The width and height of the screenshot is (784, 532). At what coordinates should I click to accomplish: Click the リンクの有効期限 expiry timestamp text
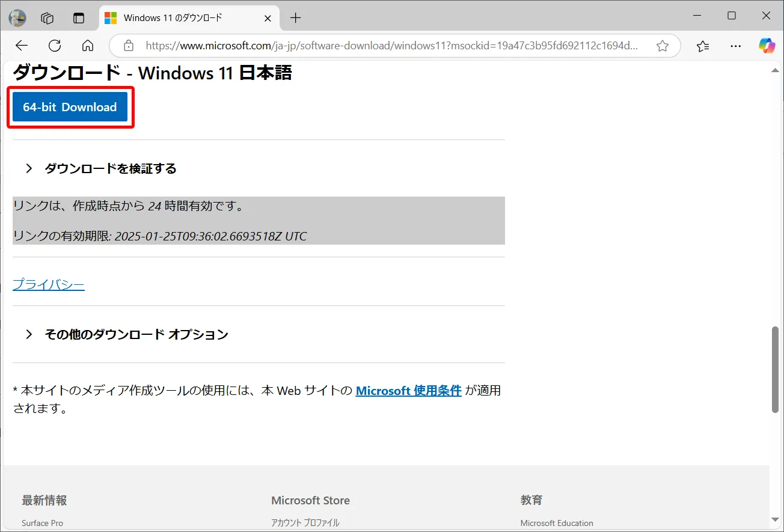160,236
